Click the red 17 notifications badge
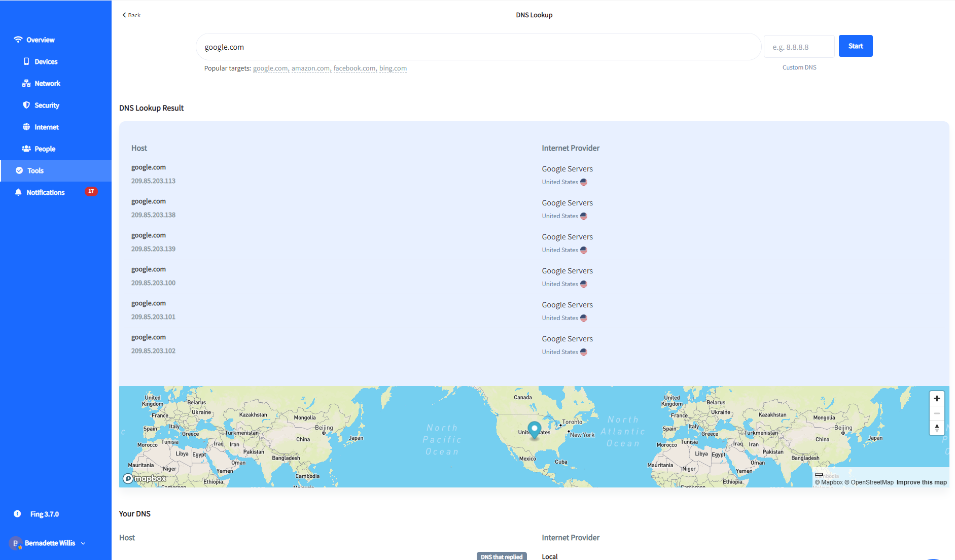Image resolution: width=955 pixels, height=560 pixels. (91, 191)
